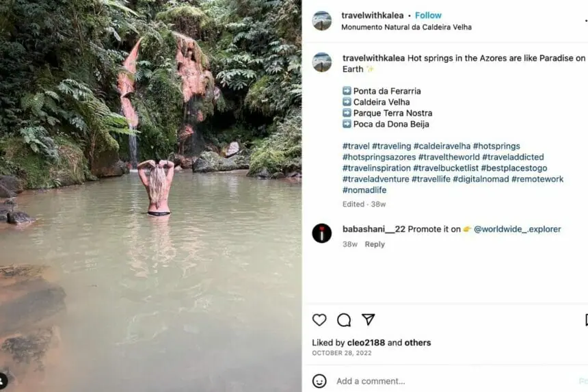
Task: Open comments via the speech bubble icon
Action: (x=344, y=319)
